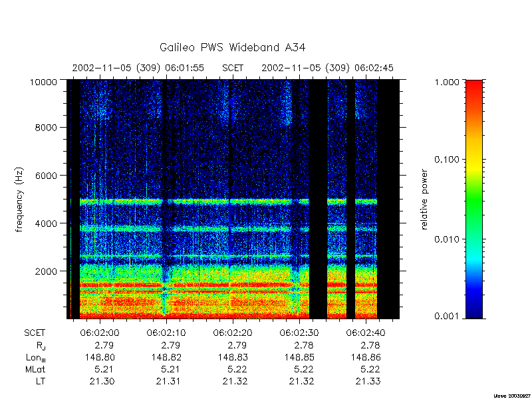The width and height of the screenshot is (532, 399).
Task: Click the longitude value "148.80"
Action: coord(100,357)
